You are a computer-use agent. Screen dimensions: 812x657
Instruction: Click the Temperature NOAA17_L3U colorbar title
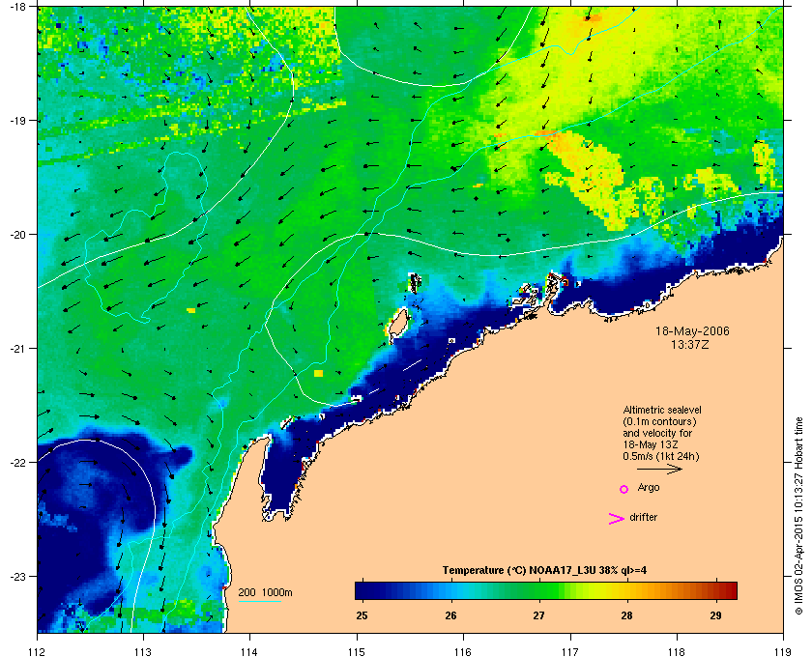coord(544,571)
